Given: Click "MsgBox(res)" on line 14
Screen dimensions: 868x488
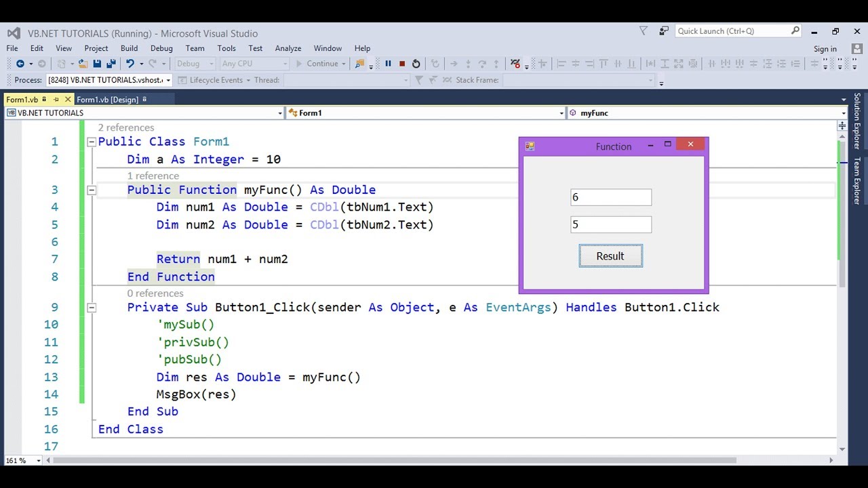Looking at the screenshot, I should tap(197, 394).
